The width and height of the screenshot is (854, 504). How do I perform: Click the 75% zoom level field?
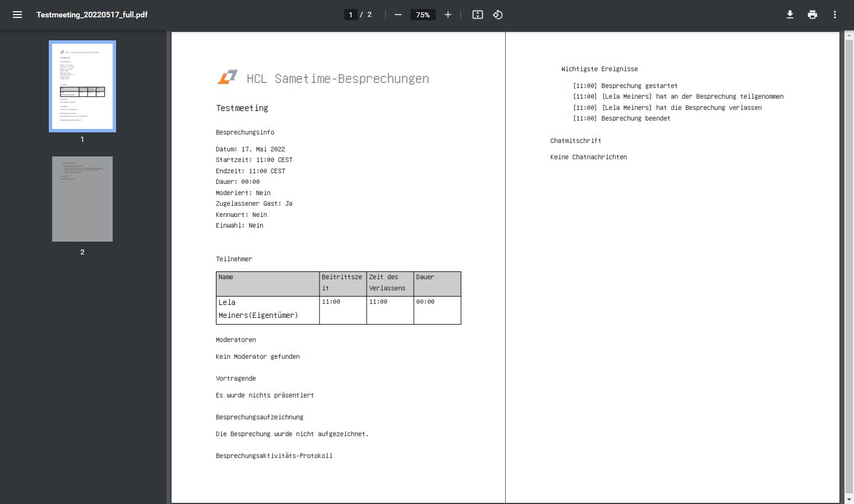pyautogui.click(x=423, y=15)
